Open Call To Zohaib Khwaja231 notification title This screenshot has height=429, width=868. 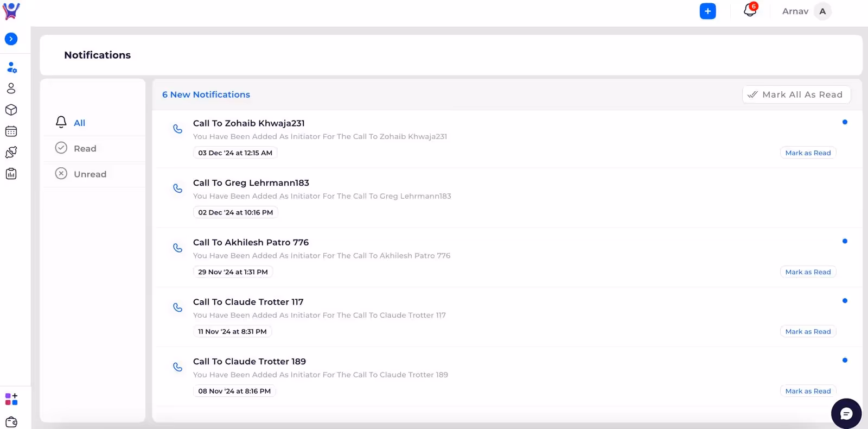click(x=249, y=123)
